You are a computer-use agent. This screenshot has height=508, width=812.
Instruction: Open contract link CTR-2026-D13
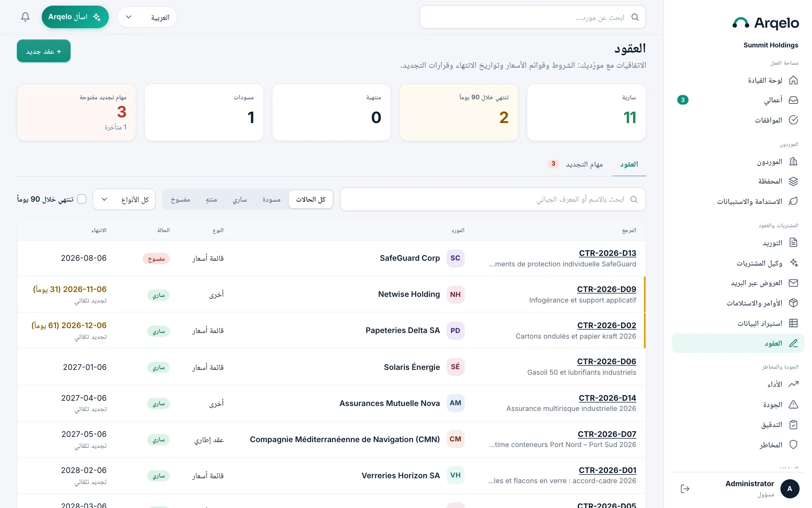607,253
